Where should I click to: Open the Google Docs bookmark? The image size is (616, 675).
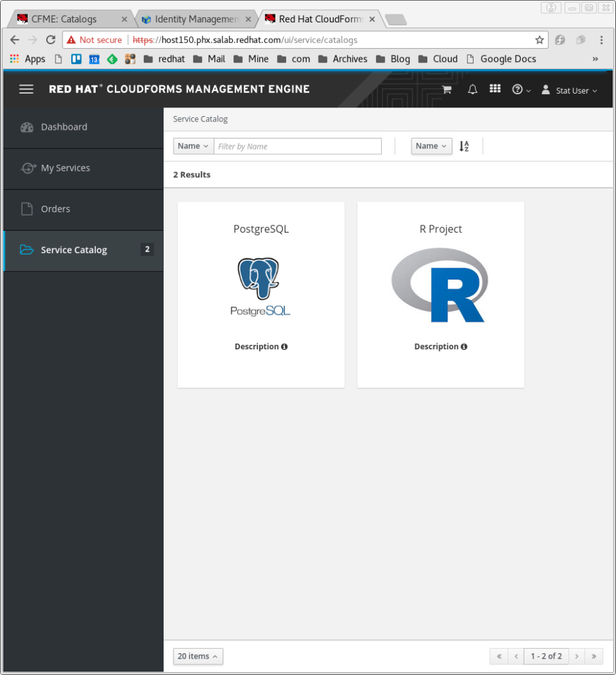[501, 59]
